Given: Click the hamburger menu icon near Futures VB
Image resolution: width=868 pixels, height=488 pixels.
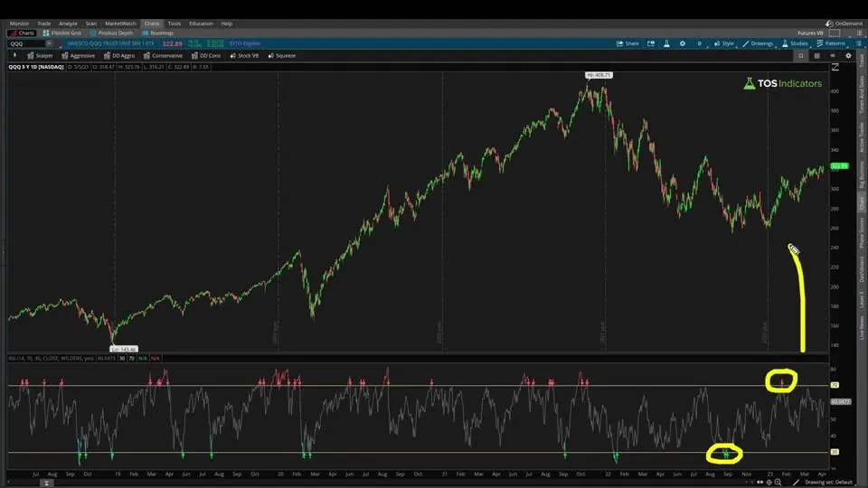Looking at the screenshot, I should 859,33.
